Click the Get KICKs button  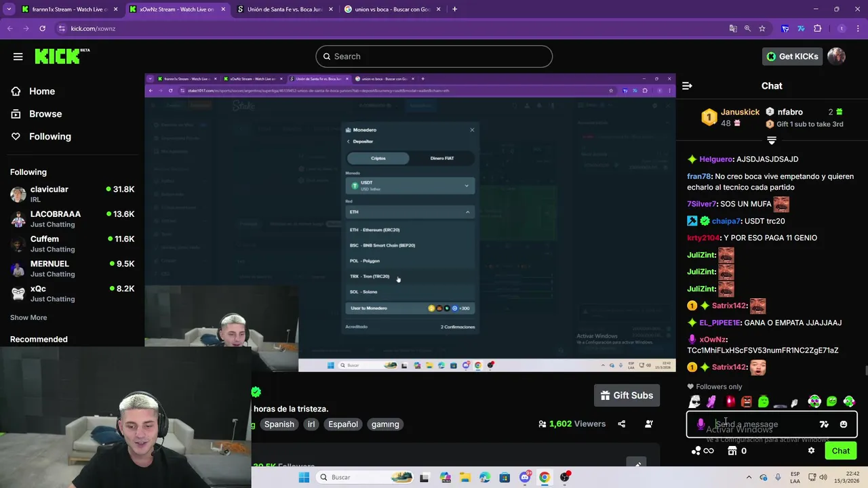tap(792, 56)
